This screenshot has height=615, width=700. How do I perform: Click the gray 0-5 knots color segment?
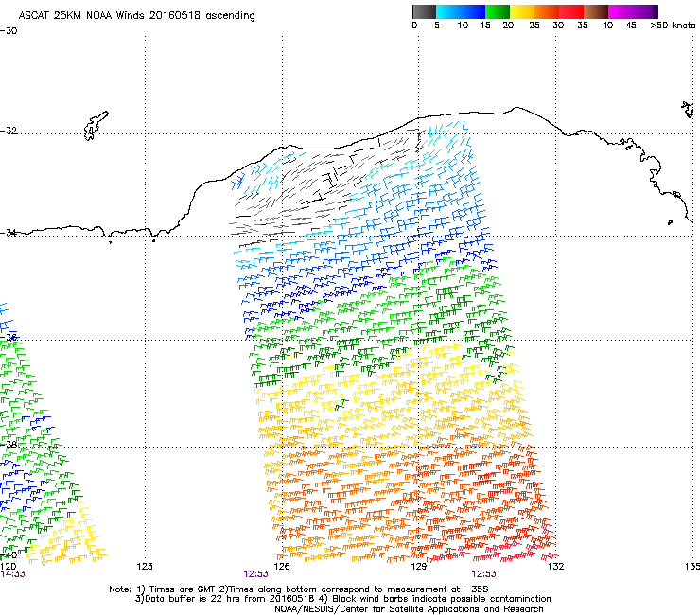coord(424,11)
